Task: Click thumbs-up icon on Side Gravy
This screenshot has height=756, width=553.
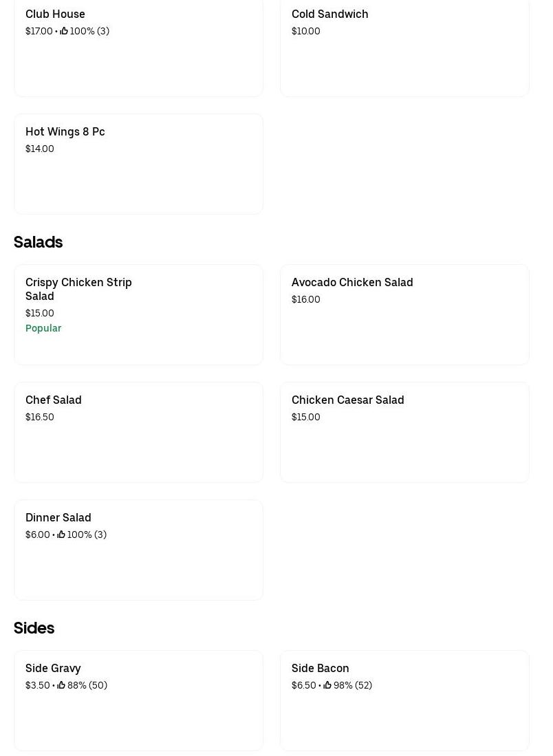Action: click(61, 685)
